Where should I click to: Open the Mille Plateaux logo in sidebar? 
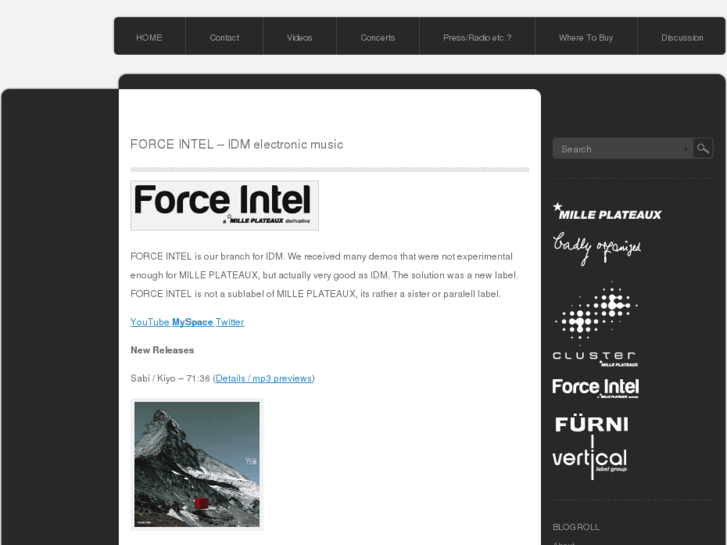click(x=607, y=211)
